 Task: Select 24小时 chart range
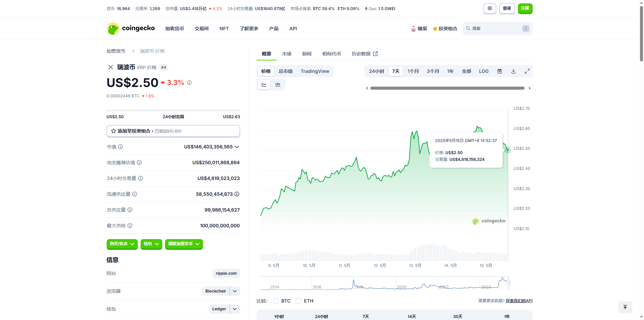[376, 71]
